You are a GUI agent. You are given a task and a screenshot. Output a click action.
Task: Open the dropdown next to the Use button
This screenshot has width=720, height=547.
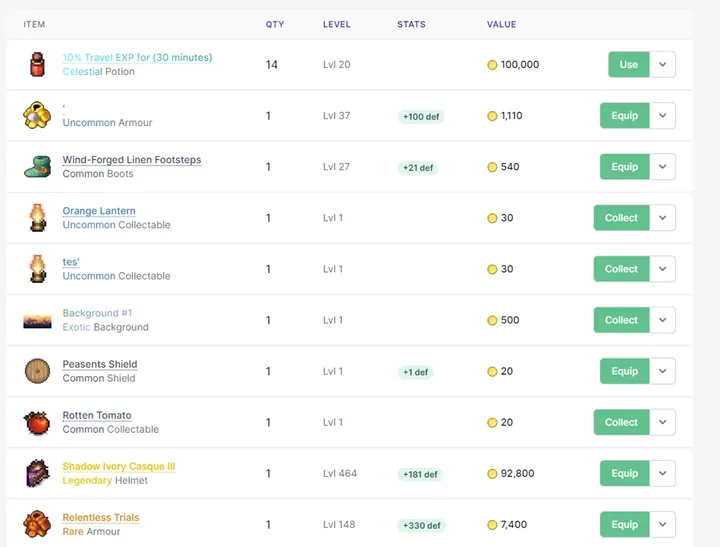point(662,64)
